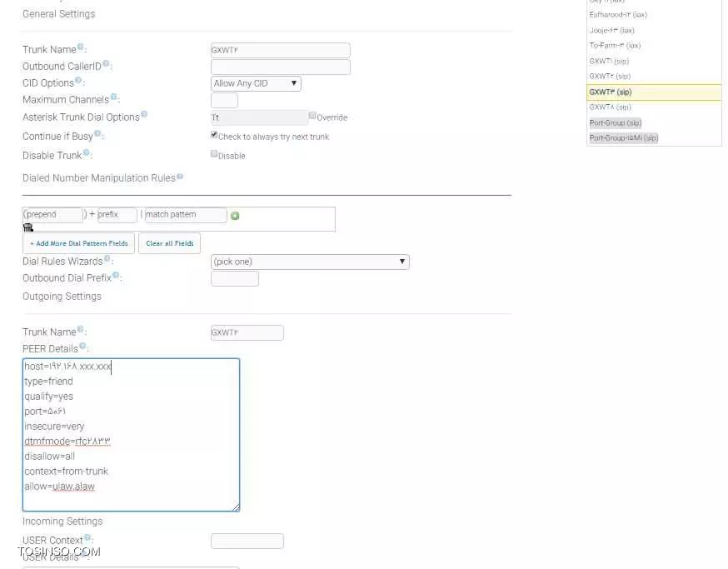The width and height of the screenshot is (728, 569).
Task: Open the Allow Any CID dropdown
Action: coord(256,83)
